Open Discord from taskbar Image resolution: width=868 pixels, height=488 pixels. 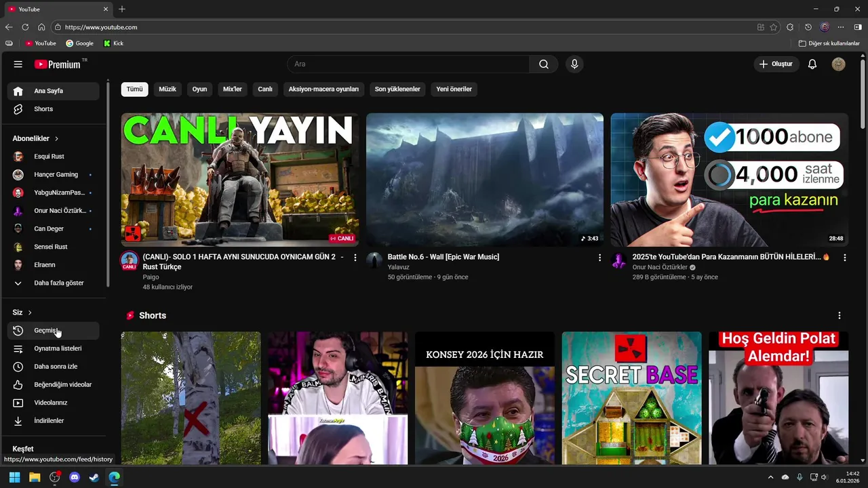[x=75, y=477]
